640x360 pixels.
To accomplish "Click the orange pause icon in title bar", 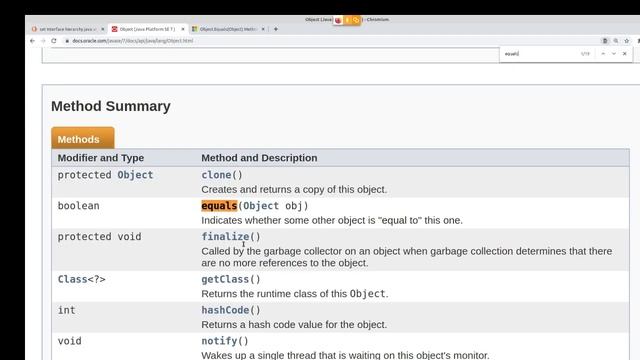I will click(x=347, y=20).
